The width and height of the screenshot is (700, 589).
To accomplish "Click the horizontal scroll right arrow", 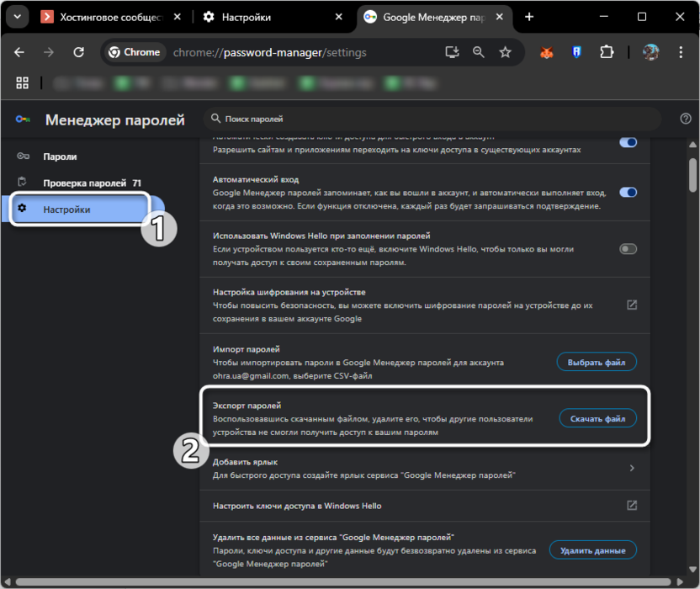I will pyautogui.click(x=680, y=582).
